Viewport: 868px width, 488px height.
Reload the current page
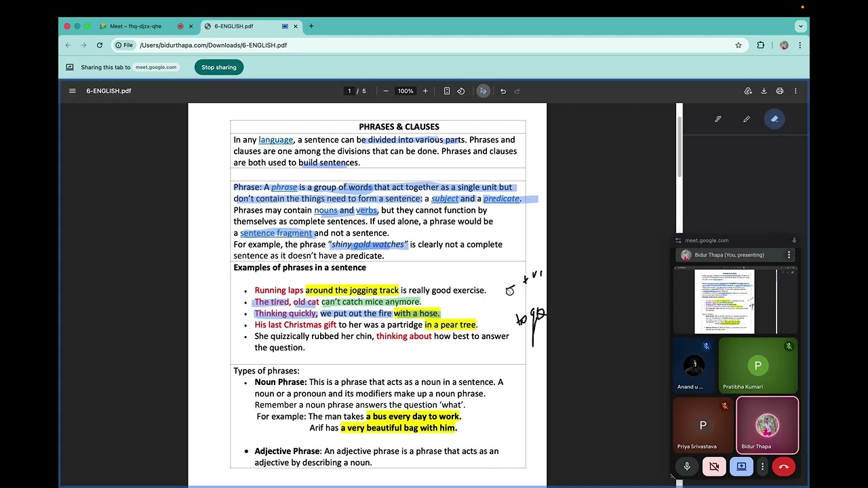pyautogui.click(x=100, y=45)
